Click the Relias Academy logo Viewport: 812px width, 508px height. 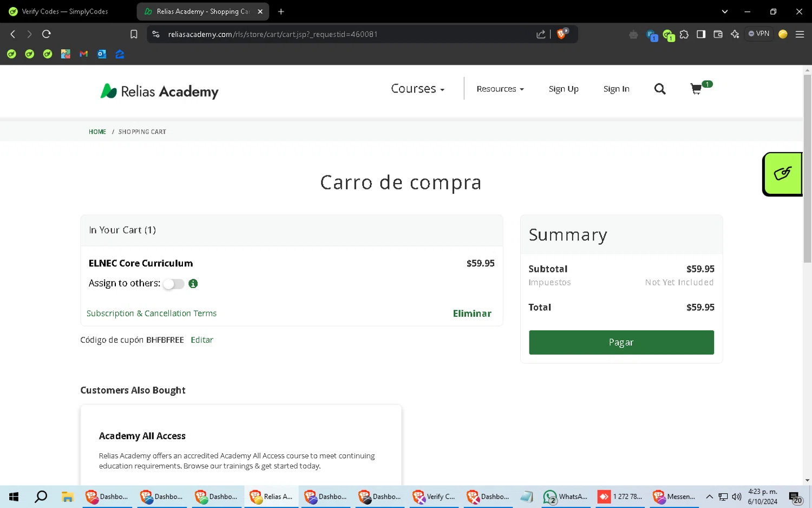(159, 91)
